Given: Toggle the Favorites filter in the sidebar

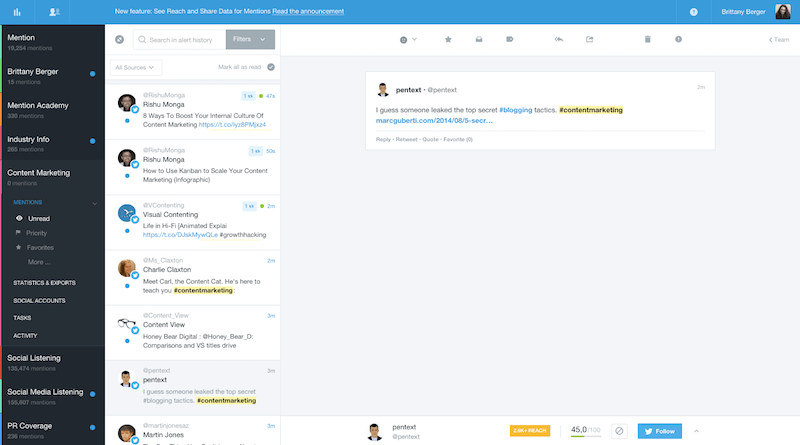Looking at the screenshot, I should [x=40, y=247].
